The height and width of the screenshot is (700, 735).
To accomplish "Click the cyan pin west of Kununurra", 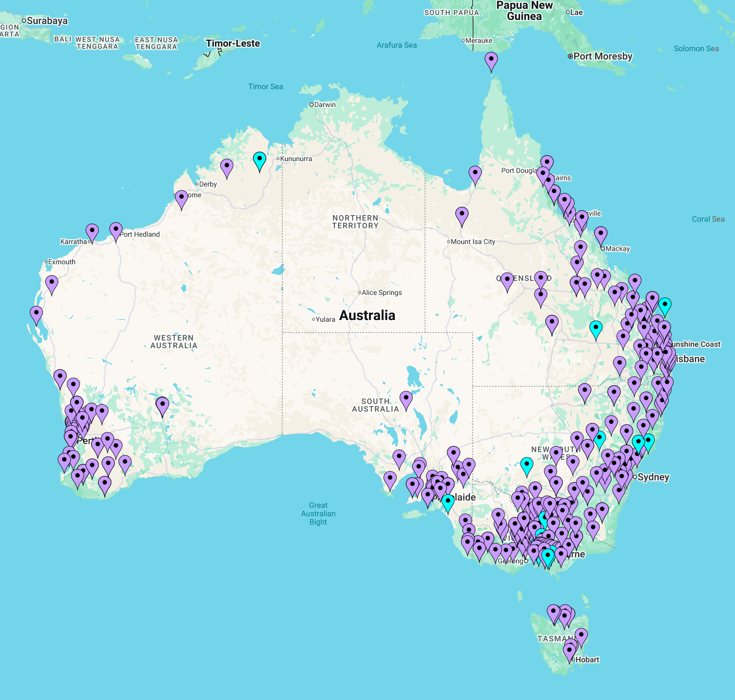I will click(x=259, y=162).
